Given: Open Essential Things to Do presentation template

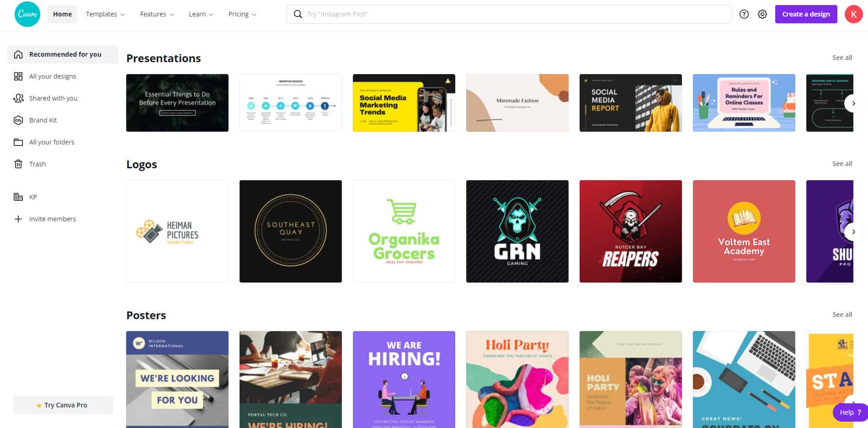Looking at the screenshot, I should tap(177, 103).
